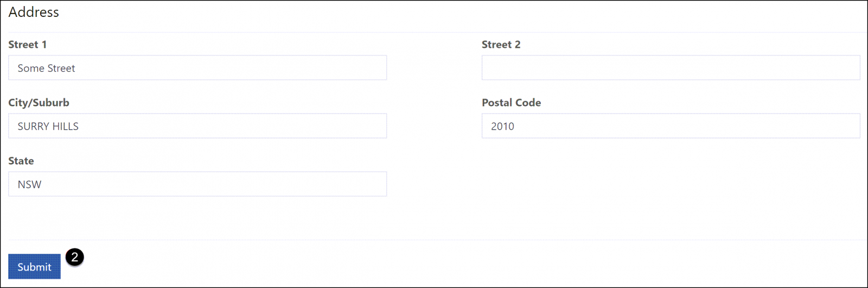The image size is (868, 288).
Task: Select the City/Suburb input field
Action: (x=197, y=126)
